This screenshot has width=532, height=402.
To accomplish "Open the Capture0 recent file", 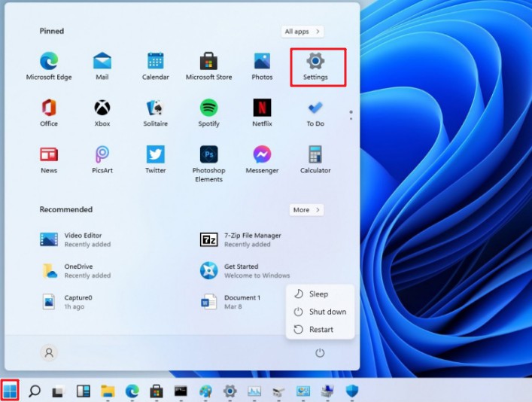I will pyautogui.click(x=67, y=302).
